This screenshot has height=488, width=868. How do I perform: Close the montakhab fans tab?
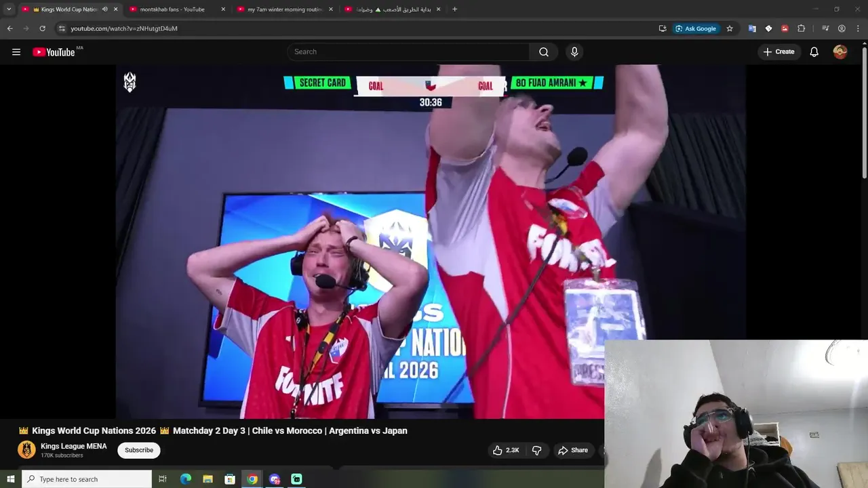[x=223, y=9]
